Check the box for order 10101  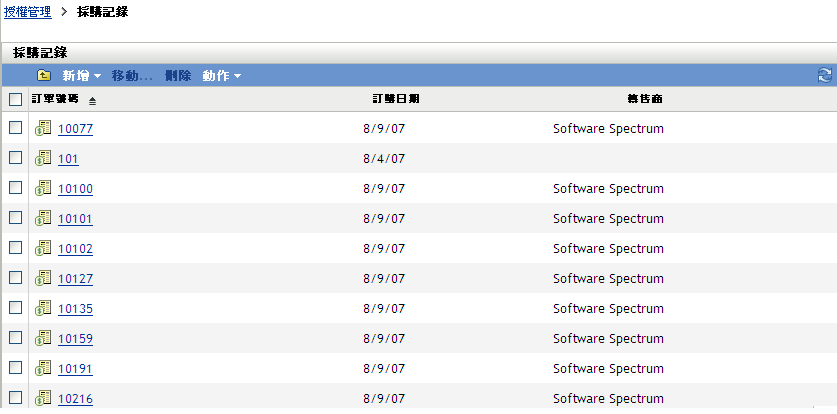[x=15, y=218]
